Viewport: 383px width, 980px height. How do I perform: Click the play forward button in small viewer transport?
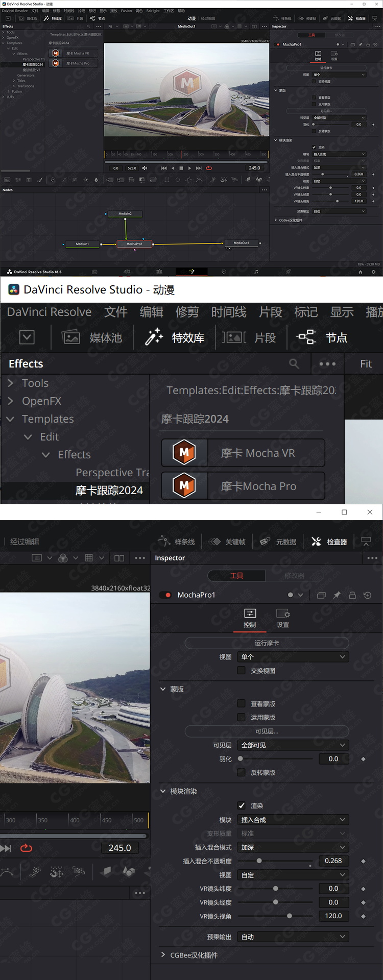(189, 168)
